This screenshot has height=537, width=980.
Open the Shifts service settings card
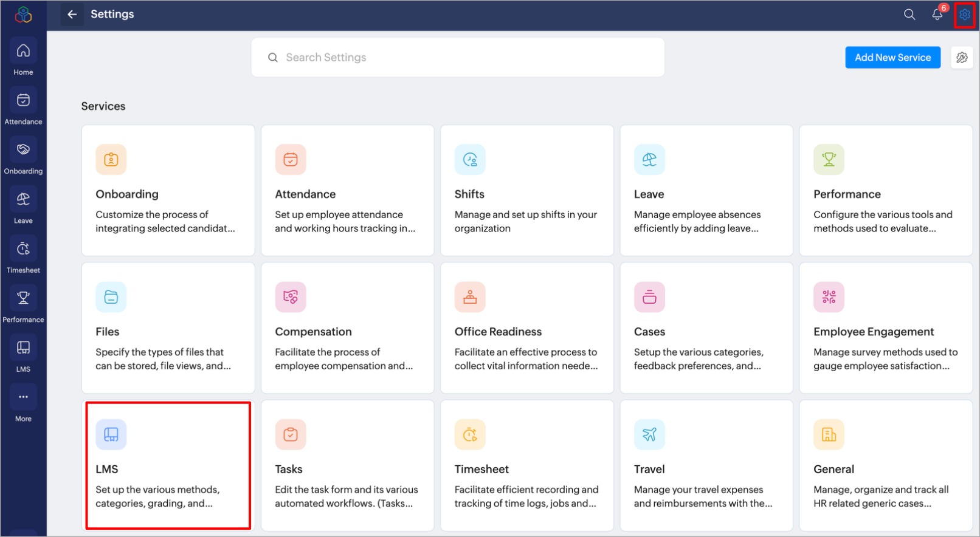pos(526,191)
